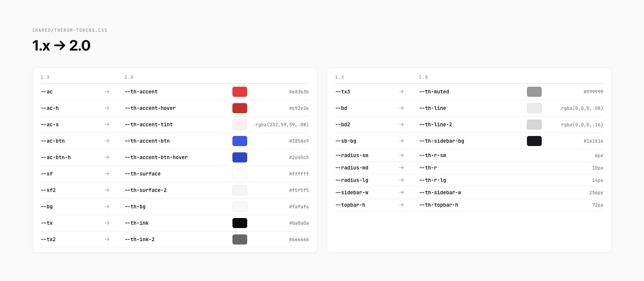This screenshot has height=281, width=644.
Task: Click the SHARED/THERUM-TOKENS.CSS file path label
Action: 70,30
